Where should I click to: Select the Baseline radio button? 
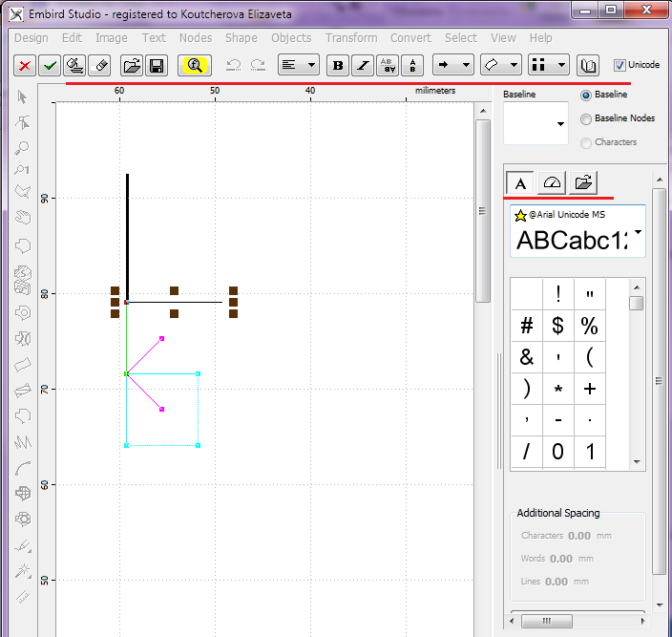tap(587, 96)
